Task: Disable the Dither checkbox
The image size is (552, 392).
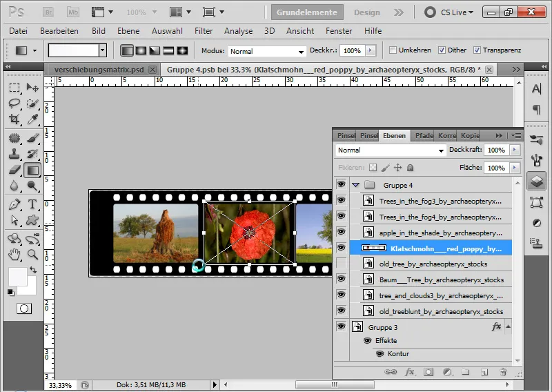Action: tap(442, 50)
